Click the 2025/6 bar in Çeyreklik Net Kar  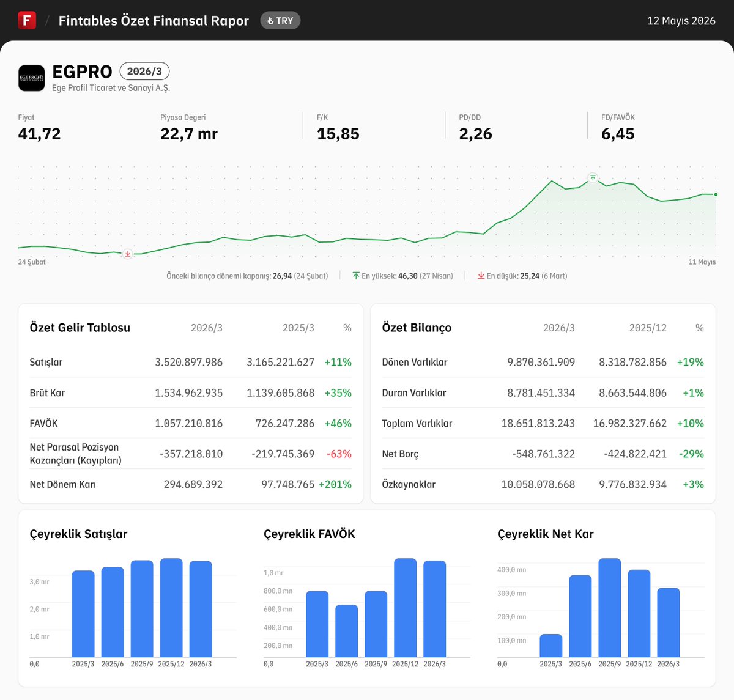pyautogui.click(x=580, y=616)
